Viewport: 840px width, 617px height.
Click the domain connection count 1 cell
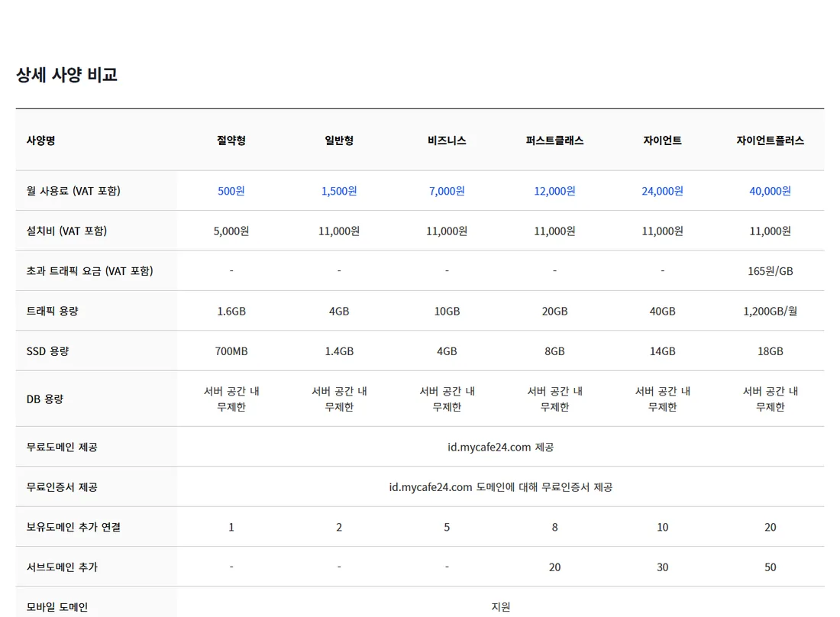coord(231,527)
